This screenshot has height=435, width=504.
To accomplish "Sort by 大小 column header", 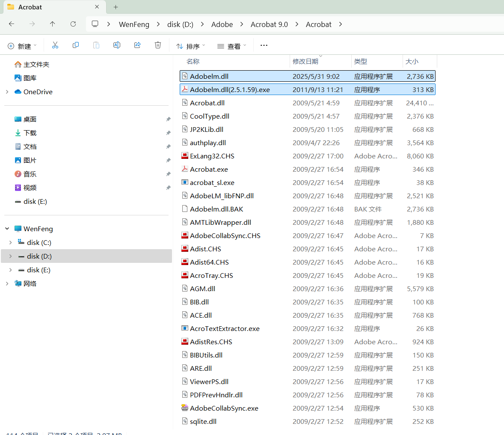I will click(x=412, y=62).
